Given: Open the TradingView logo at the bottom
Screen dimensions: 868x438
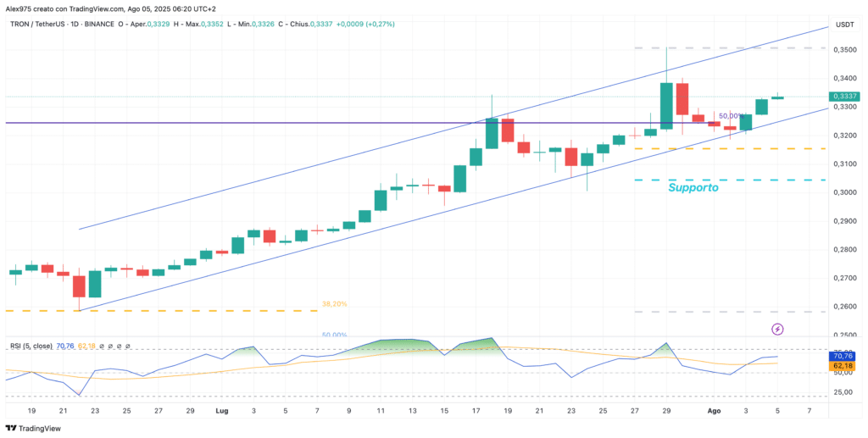Looking at the screenshot, I should [33, 428].
